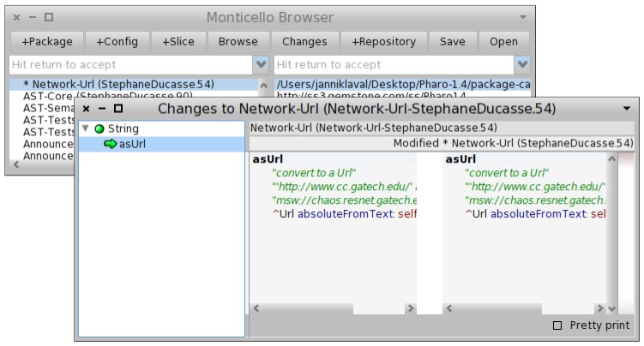Click the Open button

click(503, 41)
